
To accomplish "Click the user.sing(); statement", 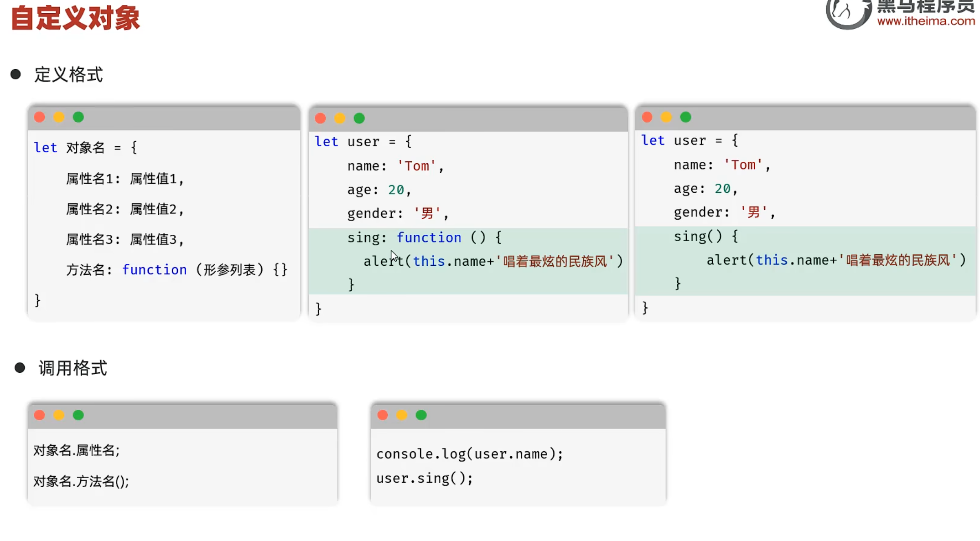I will click(425, 478).
